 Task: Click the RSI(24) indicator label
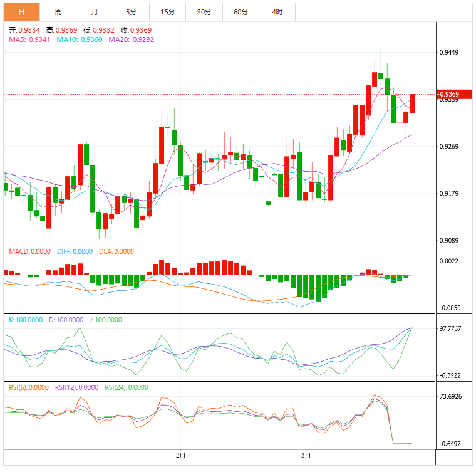127,387
